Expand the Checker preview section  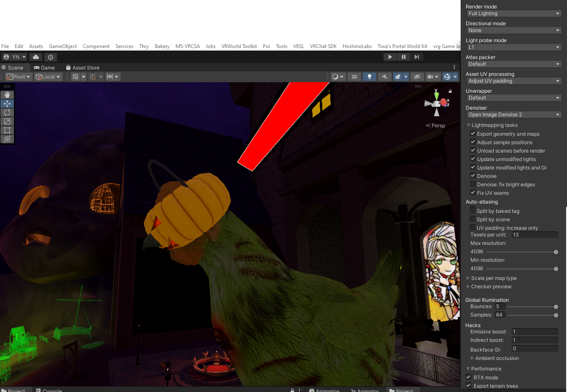[468, 287]
